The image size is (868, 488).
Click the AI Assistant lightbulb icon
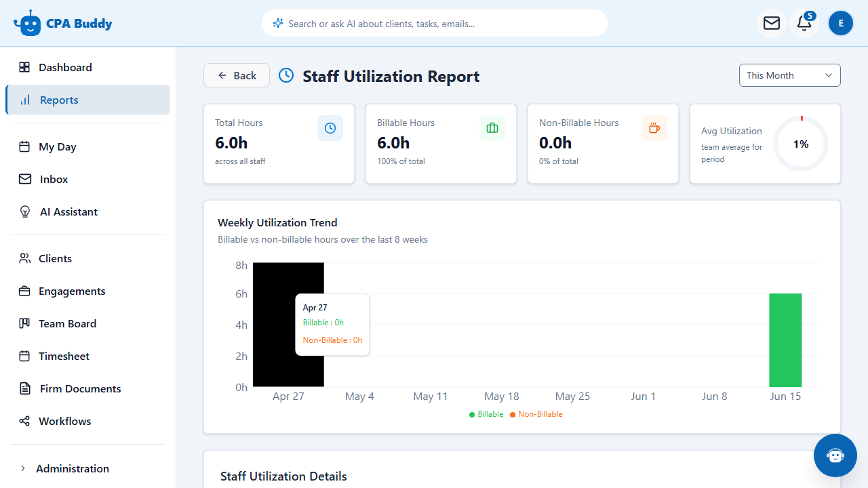(25, 211)
